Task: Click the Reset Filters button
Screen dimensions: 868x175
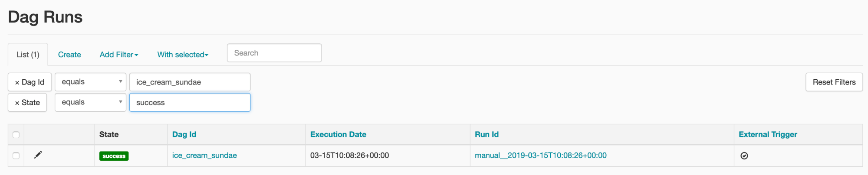Action: tap(834, 82)
